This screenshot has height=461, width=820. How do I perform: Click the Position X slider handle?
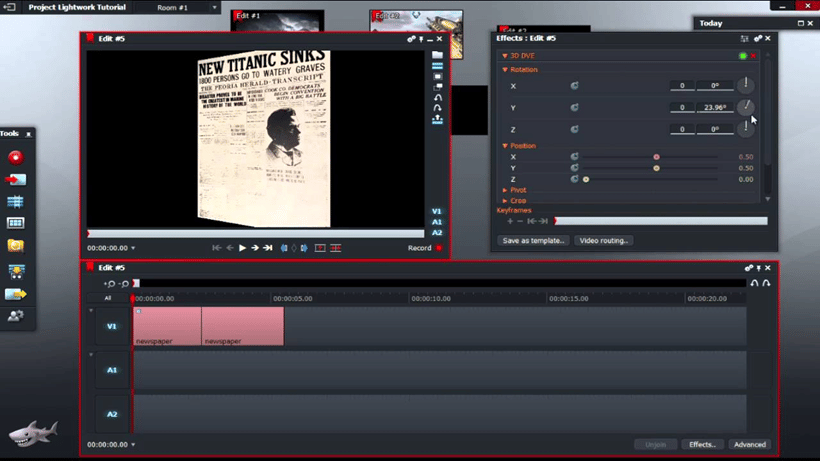(656, 157)
